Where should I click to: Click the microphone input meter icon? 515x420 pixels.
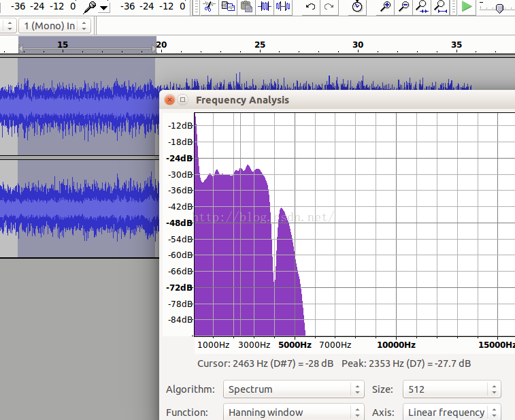click(x=90, y=7)
